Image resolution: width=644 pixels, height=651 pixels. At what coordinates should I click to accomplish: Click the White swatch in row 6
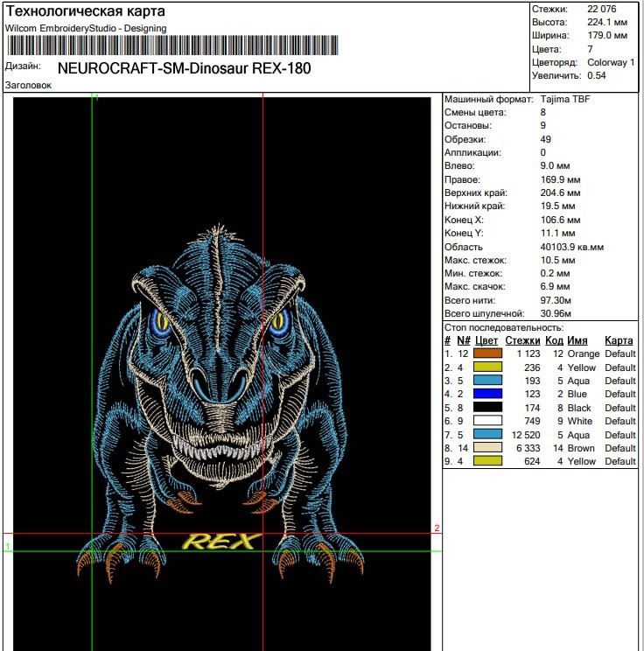487,421
